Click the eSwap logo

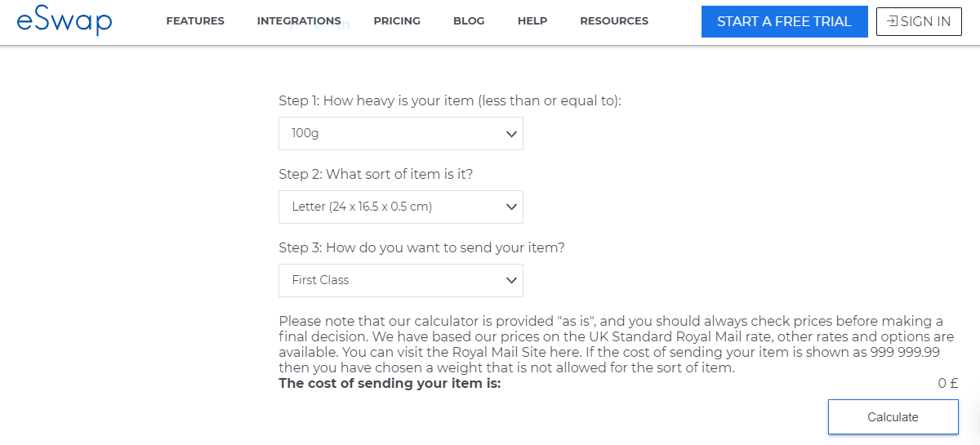(64, 22)
